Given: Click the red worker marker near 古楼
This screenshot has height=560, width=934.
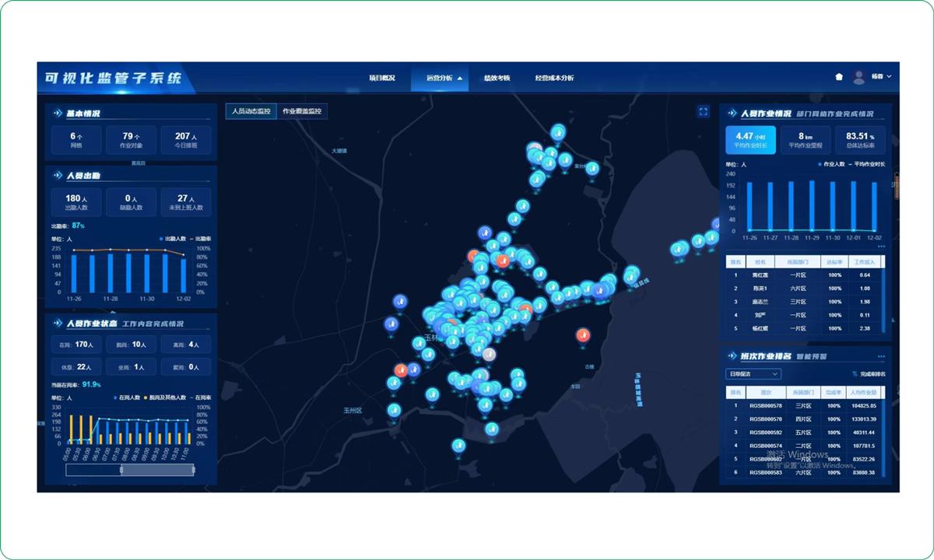Looking at the screenshot, I should click(582, 336).
